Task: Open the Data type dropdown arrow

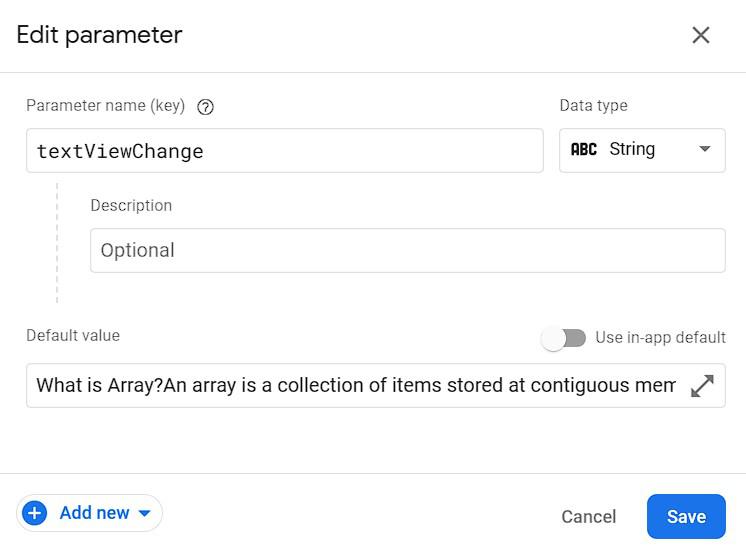Action: tap(704, 150)
